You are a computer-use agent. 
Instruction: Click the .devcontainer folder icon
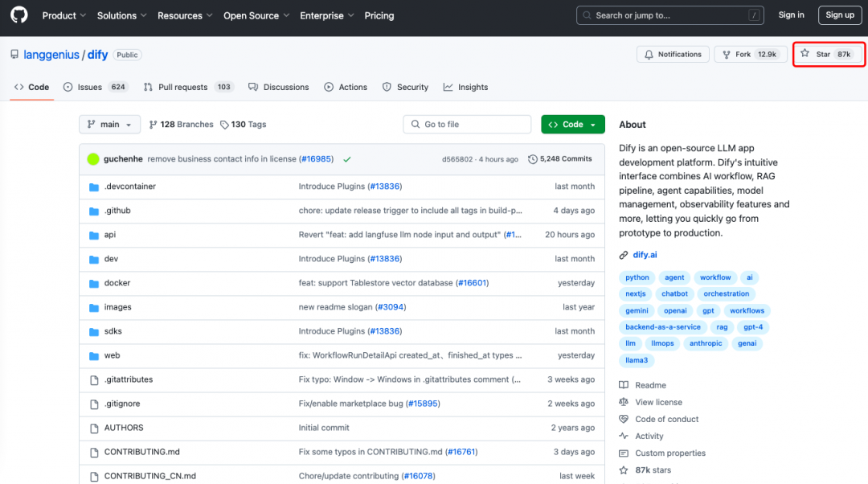click(x=94, y=187)
